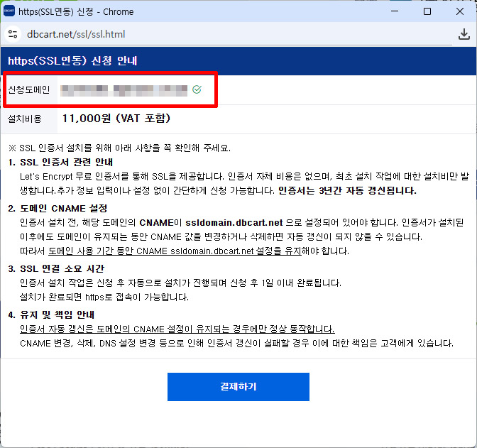Screen dimensions: 477x448
Task: Click the DBCART favicon in the title bar
Action: pyautogui.click(x=9, y=11)
